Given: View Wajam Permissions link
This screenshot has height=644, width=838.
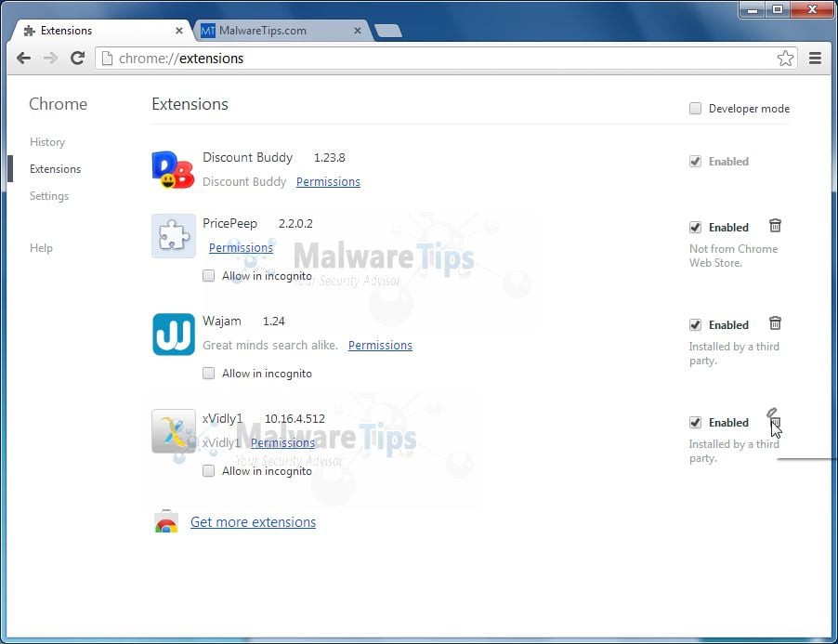Looking at the screenshot, I should [x=380, y=346].
